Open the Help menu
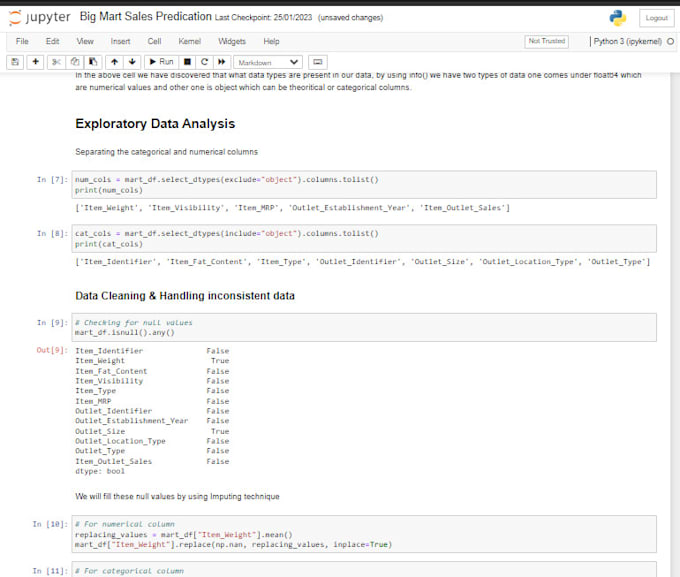The image size is (680, 577). coord(271,42)
